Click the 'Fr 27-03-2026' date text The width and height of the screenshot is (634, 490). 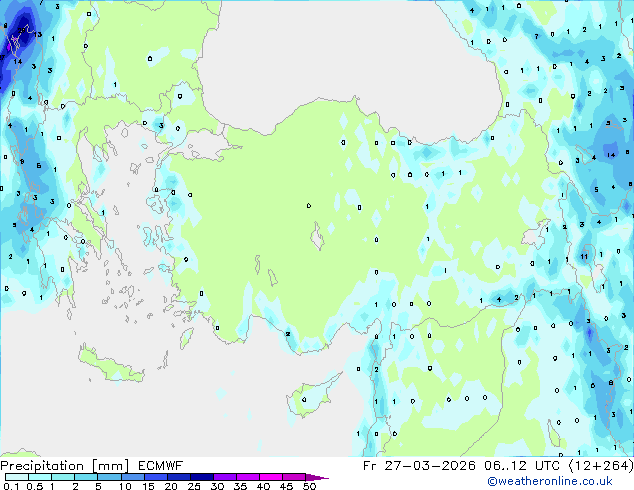[419, 466]
